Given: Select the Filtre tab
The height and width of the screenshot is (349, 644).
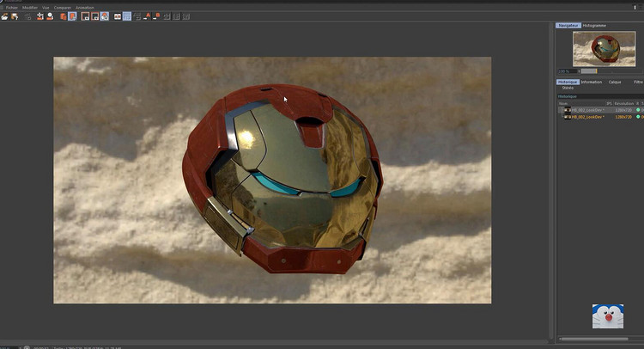Looking at the screenshot, I should 638,83.
